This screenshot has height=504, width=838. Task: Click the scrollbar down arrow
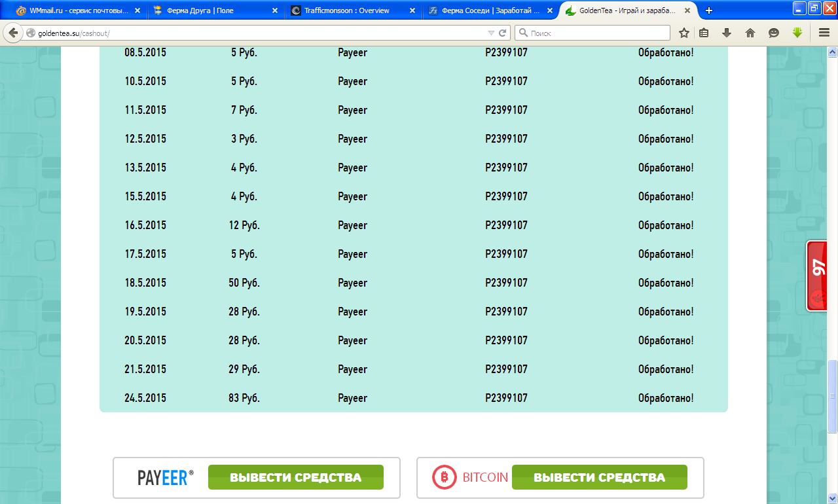832,499
